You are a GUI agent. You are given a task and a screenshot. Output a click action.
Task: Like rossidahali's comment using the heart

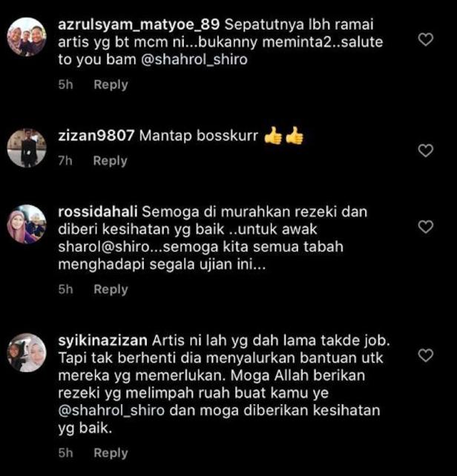pos(425,227)
